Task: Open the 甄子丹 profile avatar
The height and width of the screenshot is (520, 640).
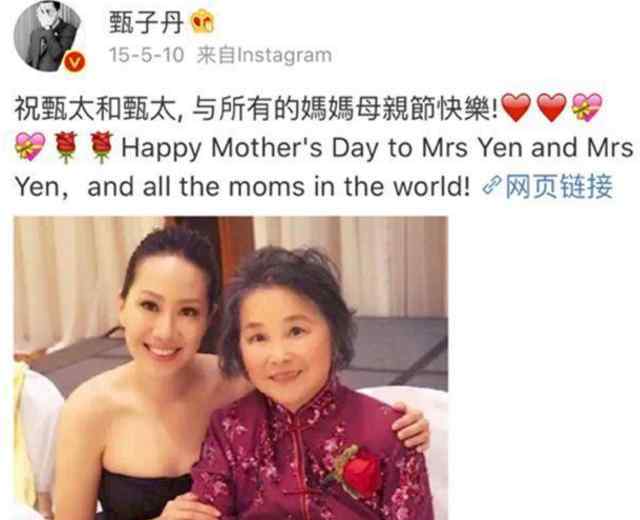Action: (48, 35)
